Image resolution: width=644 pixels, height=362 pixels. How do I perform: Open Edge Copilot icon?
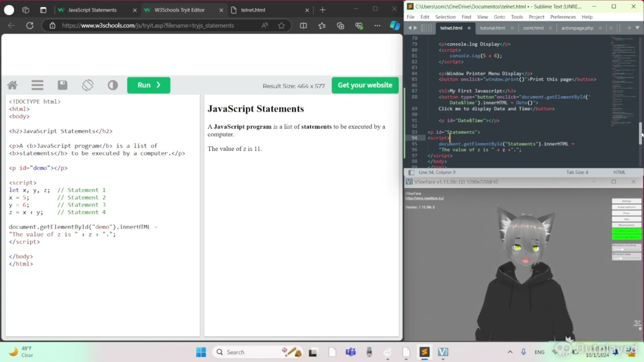(395, 25)
